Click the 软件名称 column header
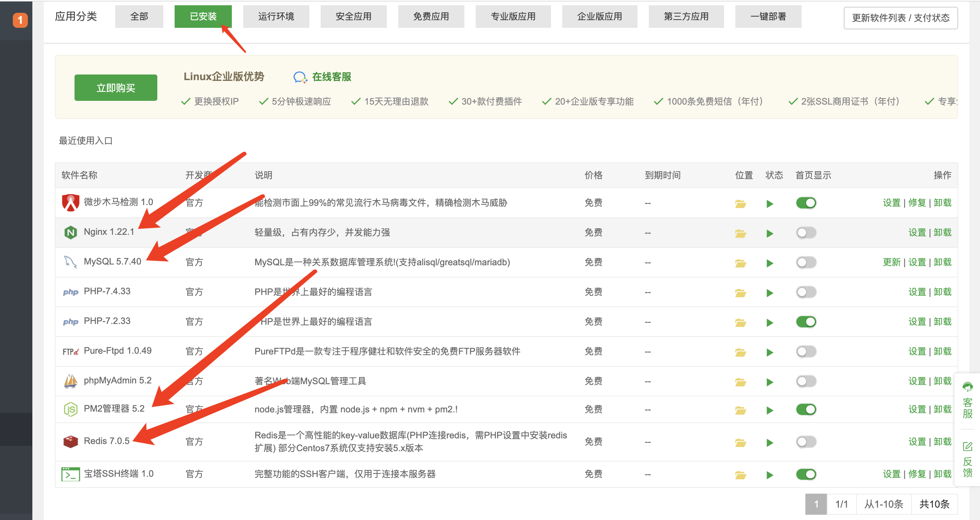Viewport: 980px width, 520px height. click(79, 175)
